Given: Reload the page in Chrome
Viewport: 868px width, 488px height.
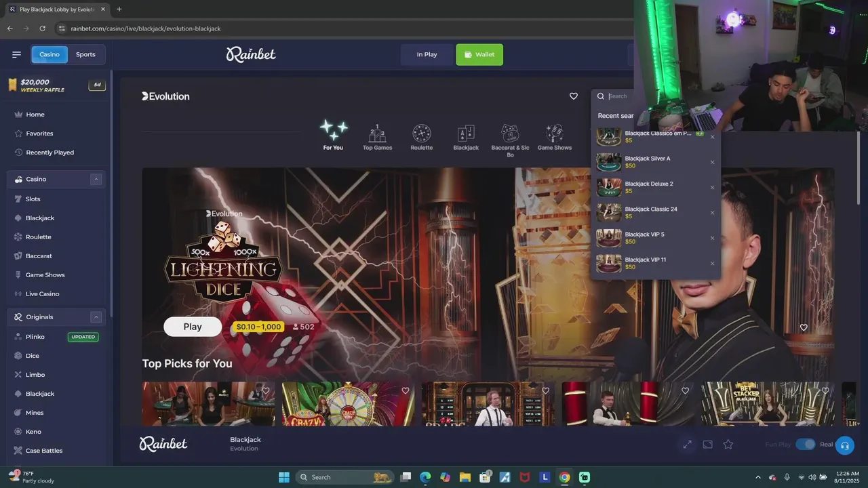Looking at the screenshot, I should (42, 28).
